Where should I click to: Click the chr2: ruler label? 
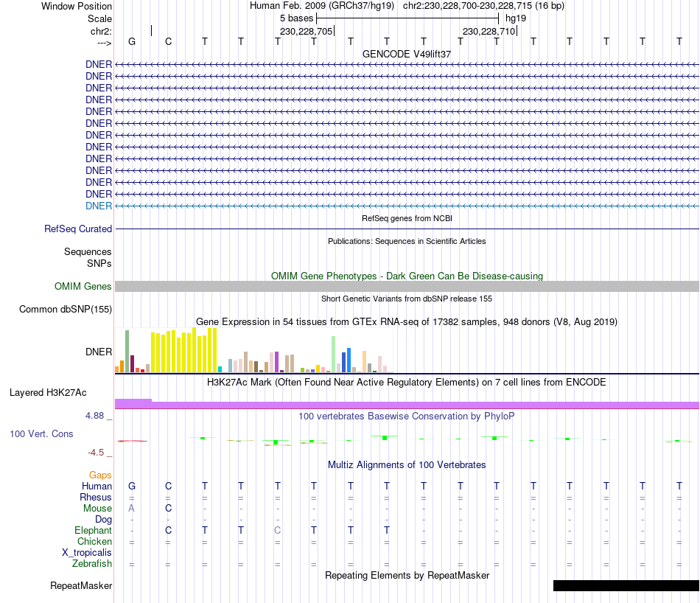coord(101,31)
